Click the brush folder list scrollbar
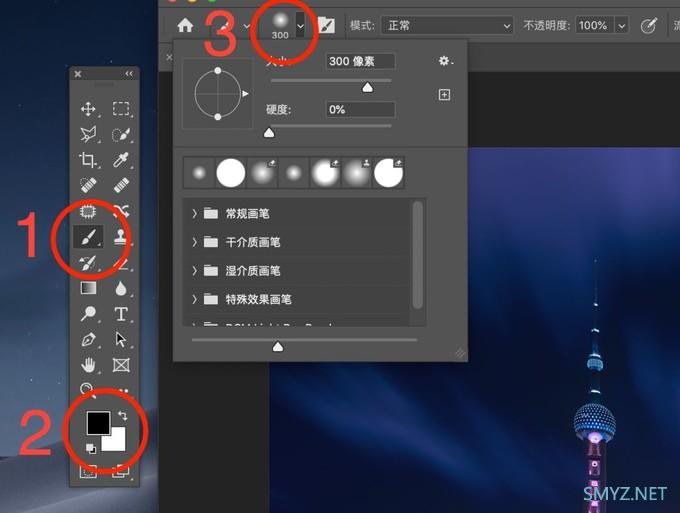Screen dimensions: 680x513 (x=418, y=255)
